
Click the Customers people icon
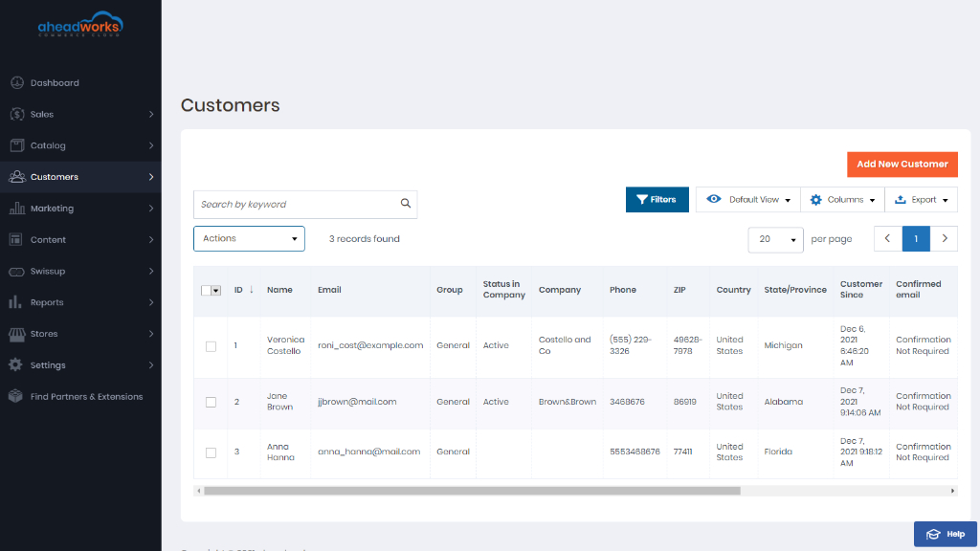click(17, 177)
